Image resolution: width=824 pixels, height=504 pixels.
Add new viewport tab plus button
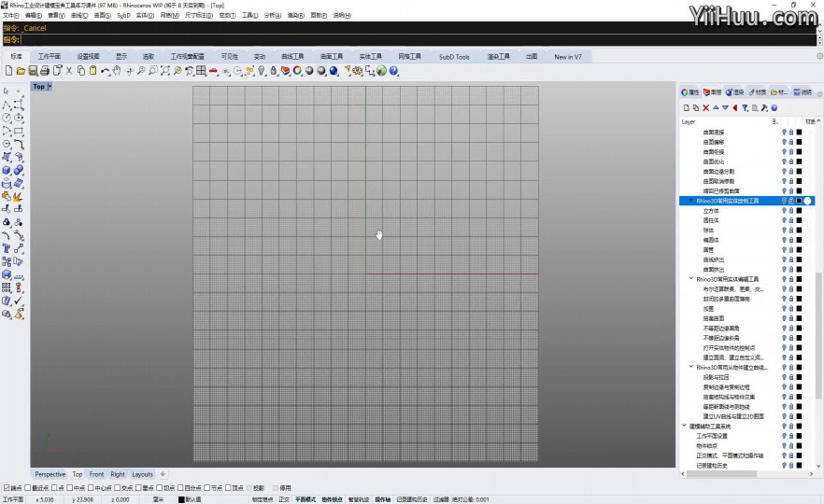pos(163,474)
